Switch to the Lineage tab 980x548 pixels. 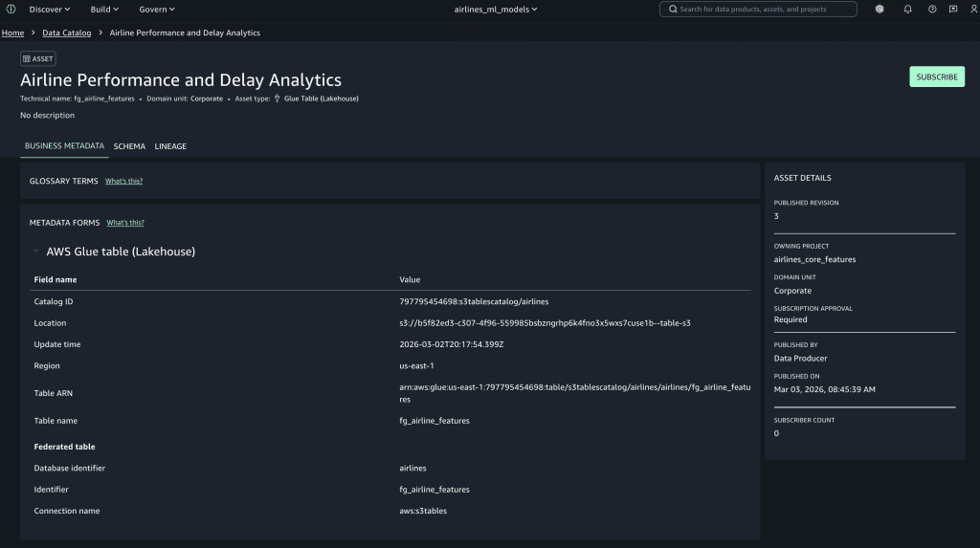[170, 146]
